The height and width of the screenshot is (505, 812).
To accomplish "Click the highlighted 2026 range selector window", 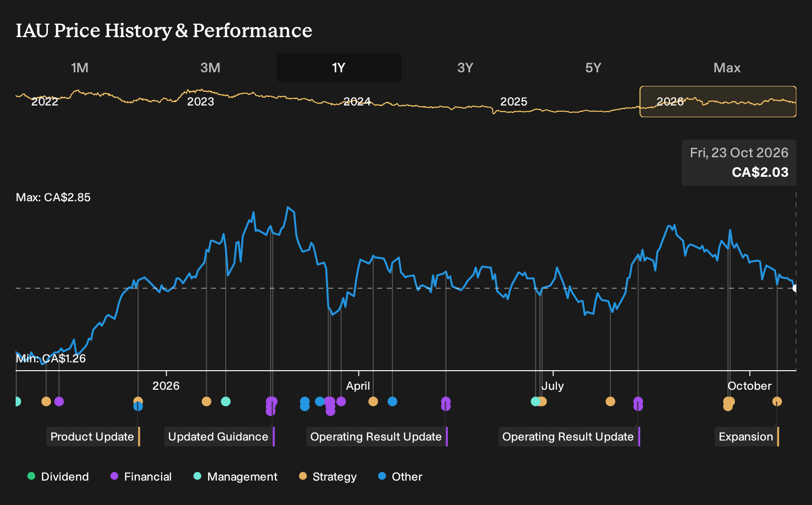I will [718, 102].
